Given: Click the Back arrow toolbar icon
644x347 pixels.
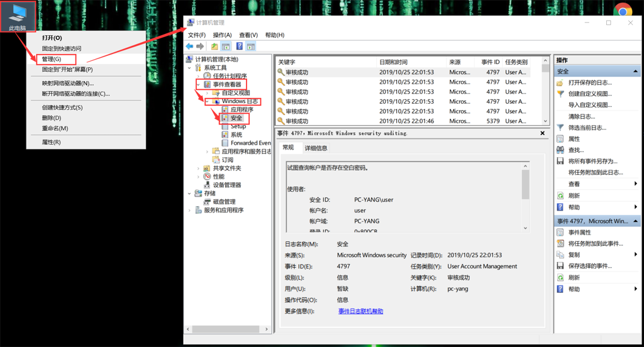Looking at the screenshot, I should pos(189,47).
